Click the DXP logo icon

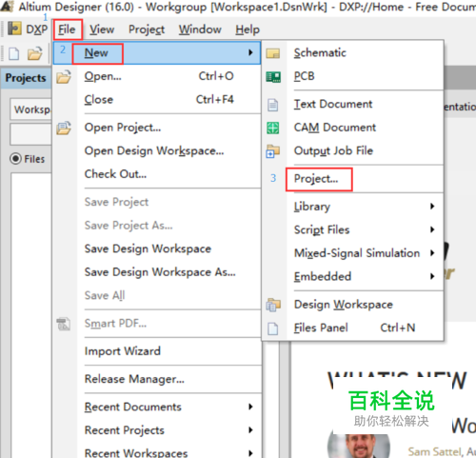[x=14, y=29]
